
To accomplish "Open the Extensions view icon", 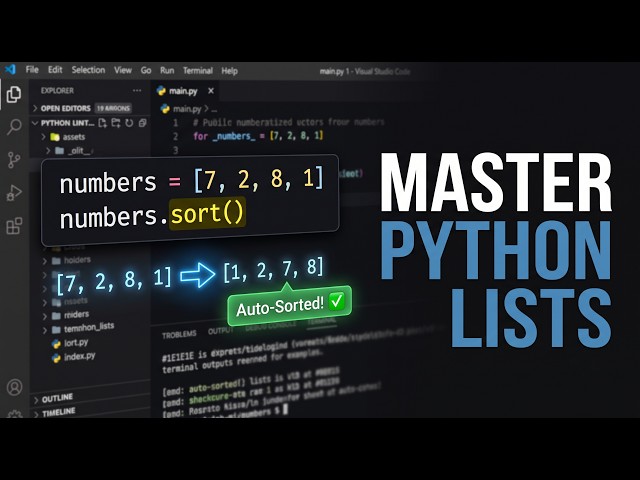I will tap(14, 226).
